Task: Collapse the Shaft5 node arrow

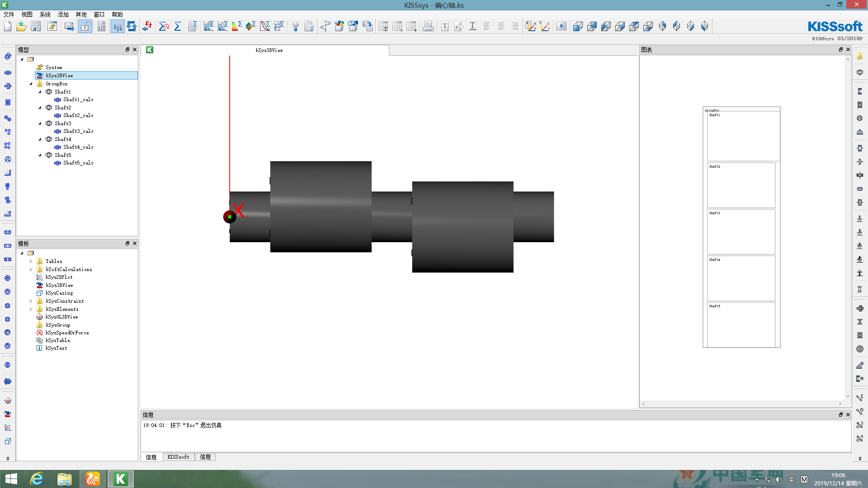Action: [40, 155]
